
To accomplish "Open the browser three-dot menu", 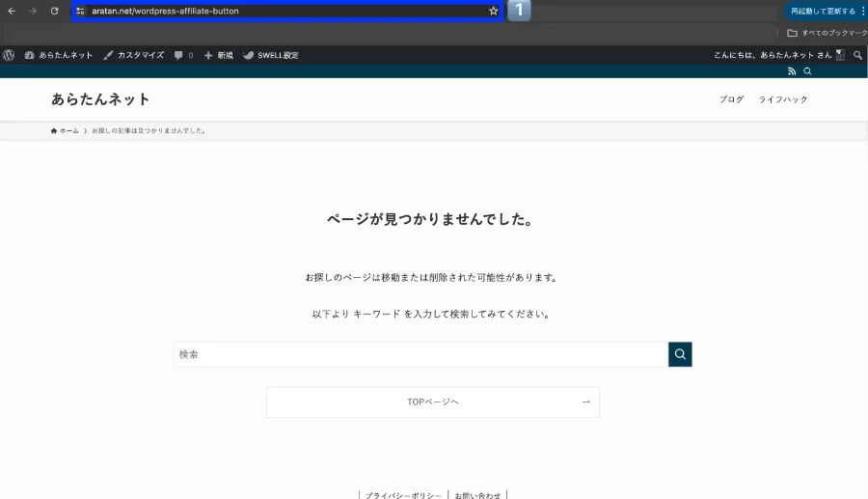I will 862,11.
